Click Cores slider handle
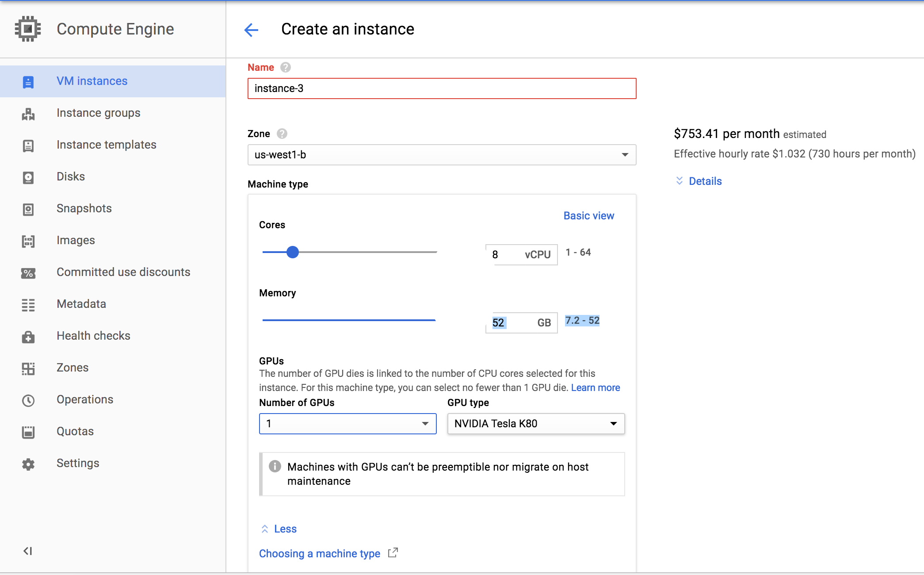The width and height of the screenshot is (924, 575). click(293, 252)
